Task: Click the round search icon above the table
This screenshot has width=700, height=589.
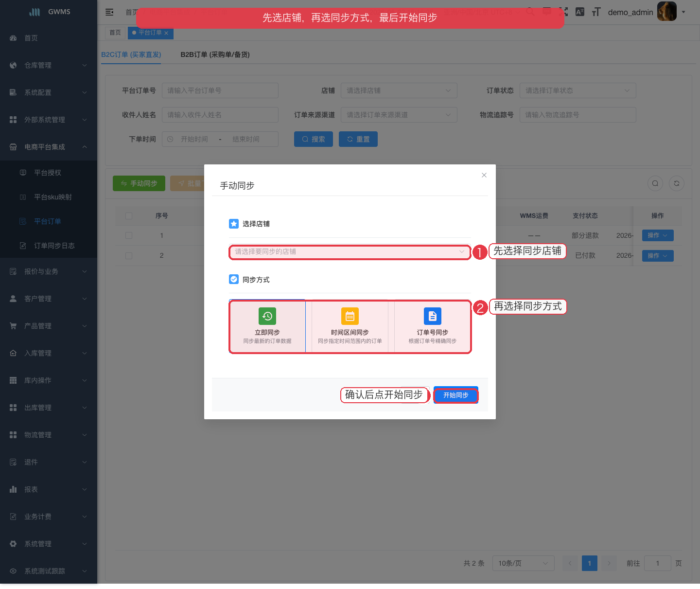Action: (655, 183)
